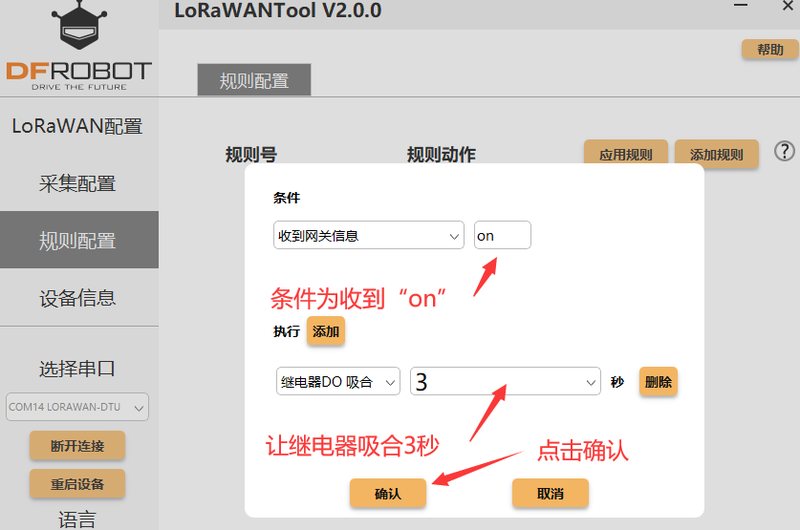Confirm the rule with 确认 button
Screen dimensions: 800x530
click(x=387, y=493)
